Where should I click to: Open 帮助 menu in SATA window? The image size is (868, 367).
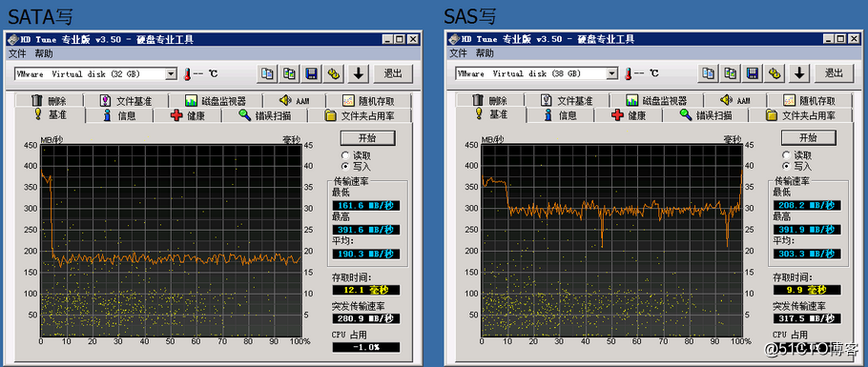pos(44,53)
